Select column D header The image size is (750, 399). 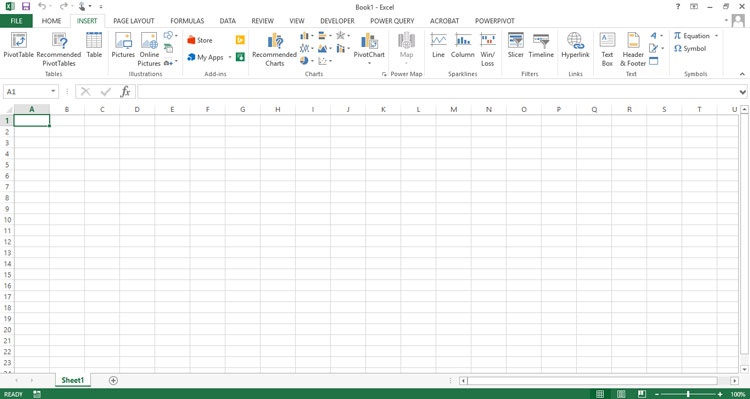[137, 110]
